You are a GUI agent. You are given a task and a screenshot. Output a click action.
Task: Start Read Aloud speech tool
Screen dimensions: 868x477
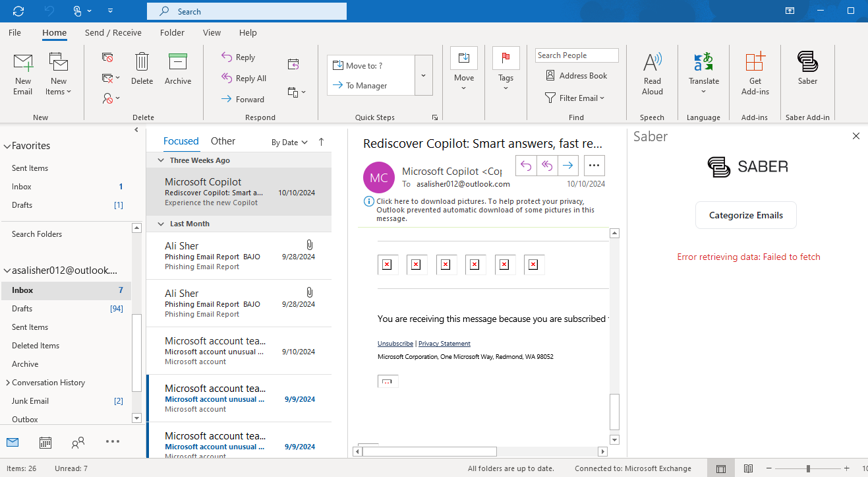click(x=652, y=73)
